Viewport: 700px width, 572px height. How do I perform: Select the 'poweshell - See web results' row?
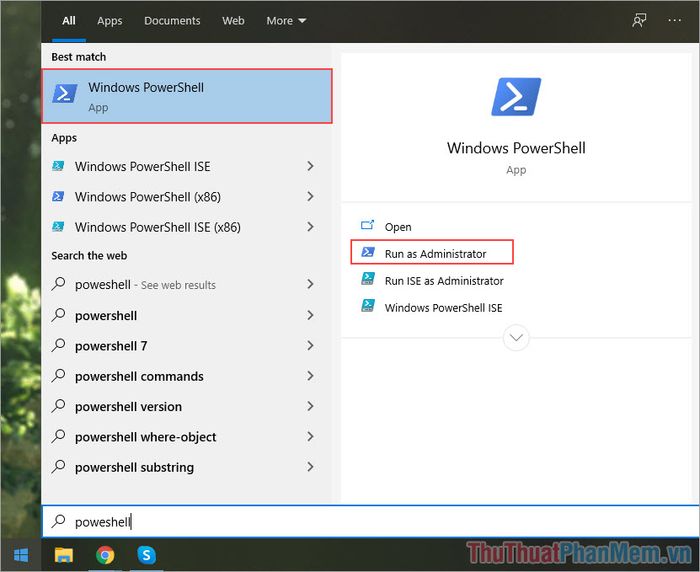[x=187, y=284]
